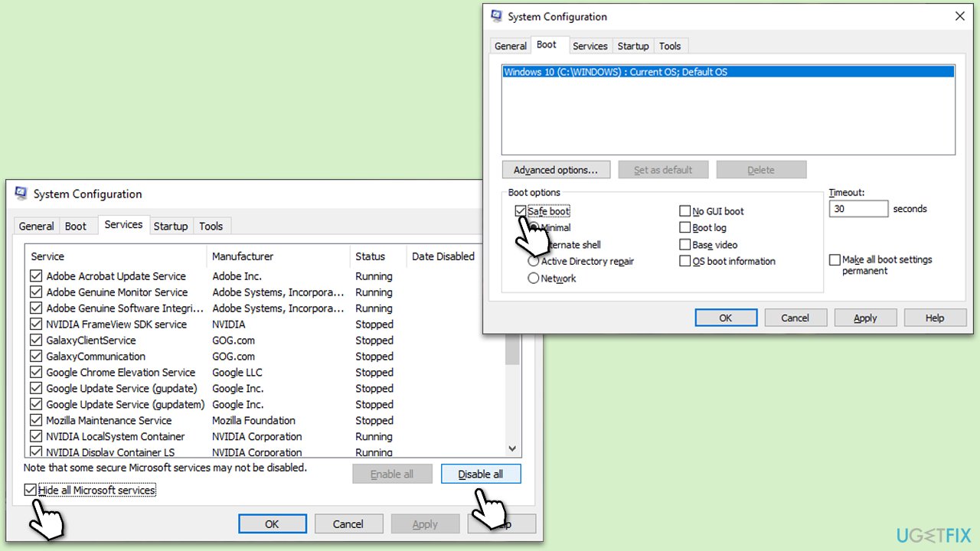Sort by Status column header
980x551 pixels.
point(378,256)
